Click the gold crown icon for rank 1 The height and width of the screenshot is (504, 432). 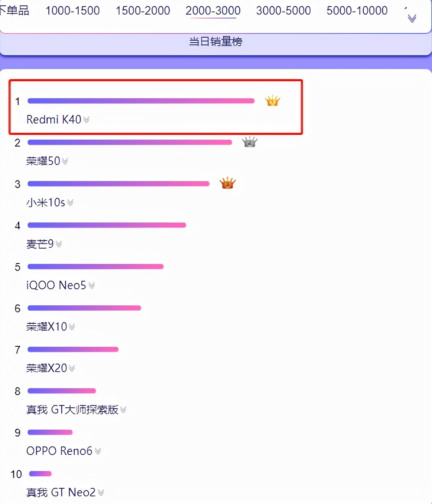272,101
